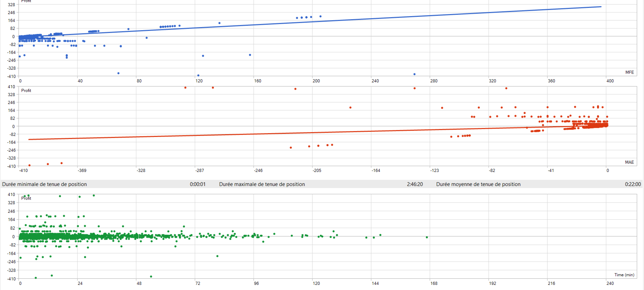The width and height of the screenshot is (644, 290).
Task: Select 'Durée maximale de tenue de position' label
Action: (262, 184)
